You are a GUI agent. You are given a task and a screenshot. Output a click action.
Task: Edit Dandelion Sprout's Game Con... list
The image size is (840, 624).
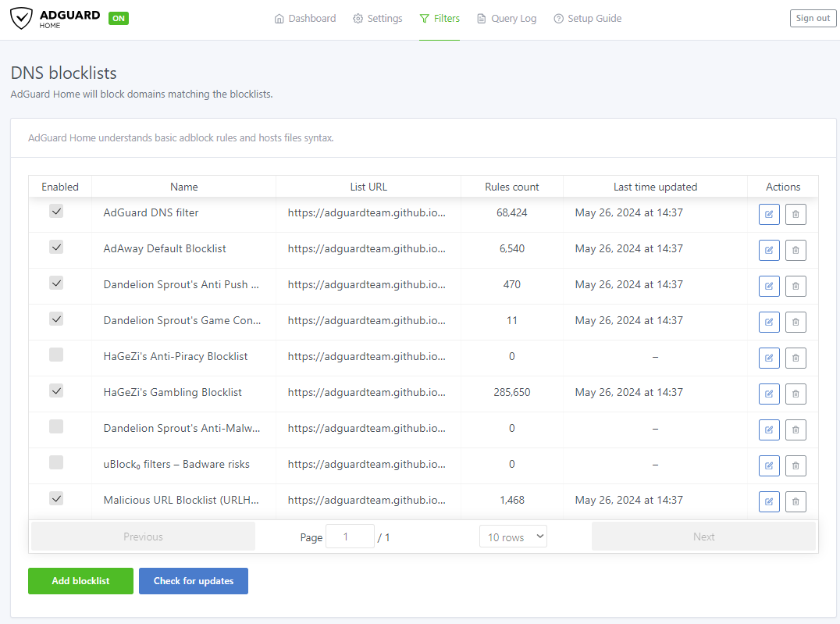[769, 323]
